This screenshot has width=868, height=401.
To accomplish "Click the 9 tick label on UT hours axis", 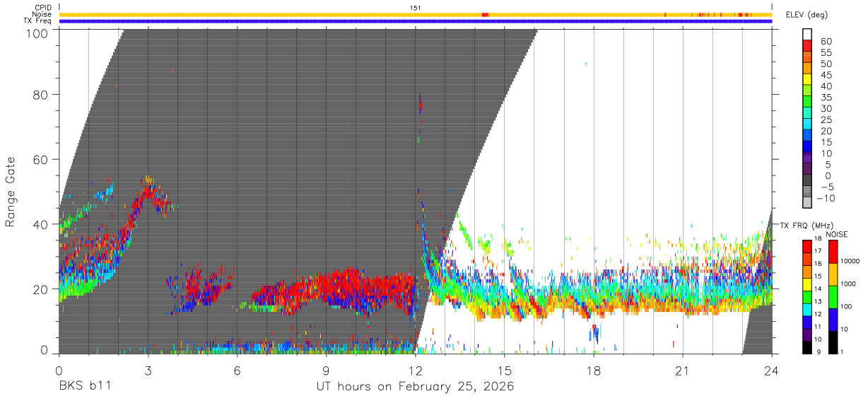I will pyautogui.click(x=326, y=371).
